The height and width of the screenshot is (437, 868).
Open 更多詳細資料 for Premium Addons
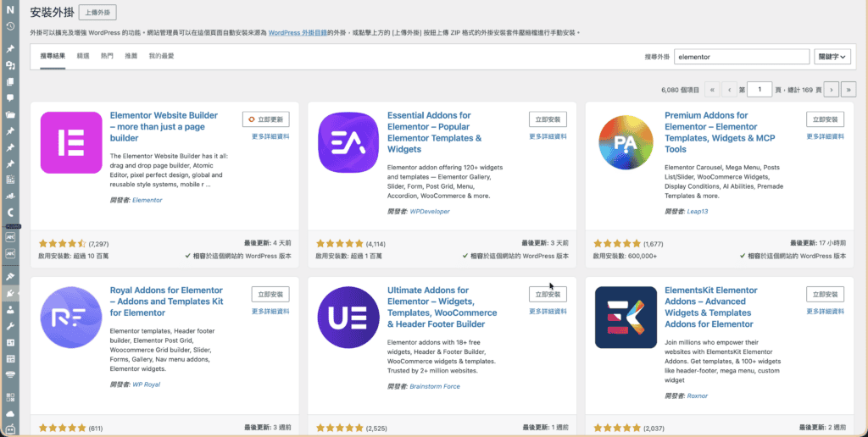coord(825,136)
